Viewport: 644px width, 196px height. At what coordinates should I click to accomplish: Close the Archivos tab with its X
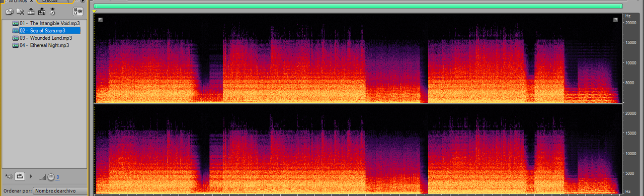[31, 1]
